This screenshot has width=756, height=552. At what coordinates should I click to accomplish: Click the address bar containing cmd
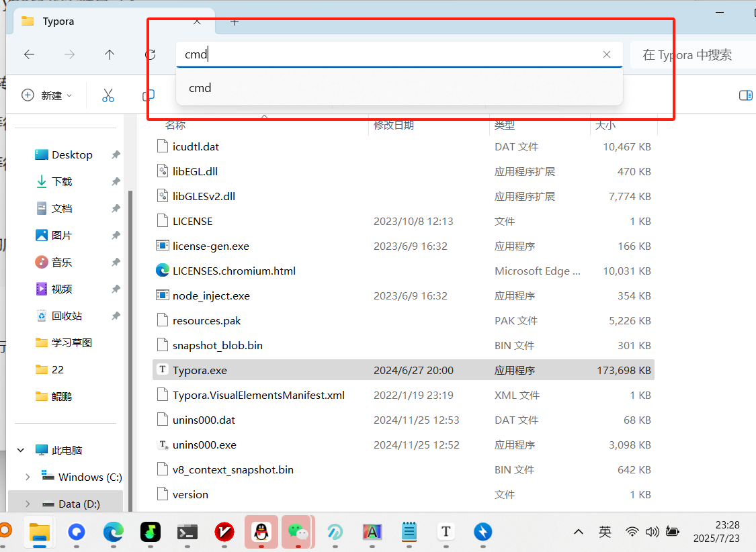click(399, 54)
